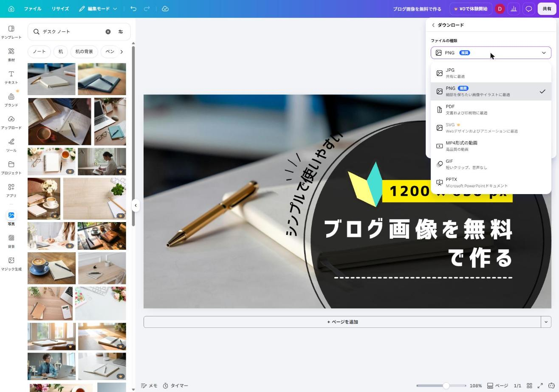Open the 素材 elements panel
This screenshot has height=392, width=559.
click(11, 54)
